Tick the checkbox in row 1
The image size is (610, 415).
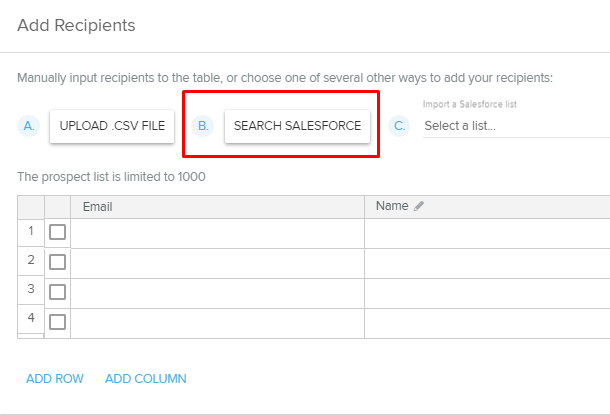tap(58, 232)
